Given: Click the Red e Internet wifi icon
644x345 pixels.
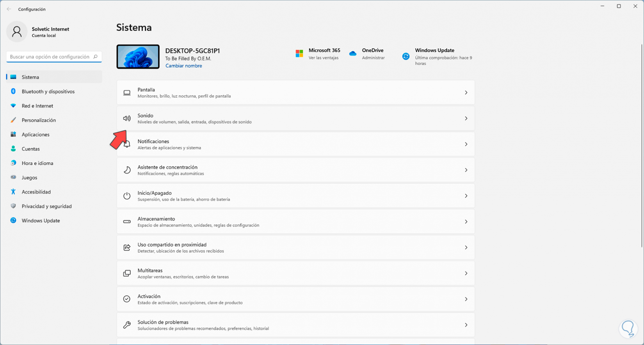Looking at the screenshot, I should [13, 106].
